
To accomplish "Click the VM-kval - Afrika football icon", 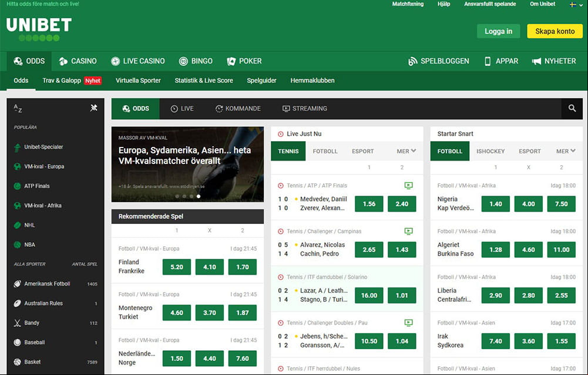I will pos(17,205).
